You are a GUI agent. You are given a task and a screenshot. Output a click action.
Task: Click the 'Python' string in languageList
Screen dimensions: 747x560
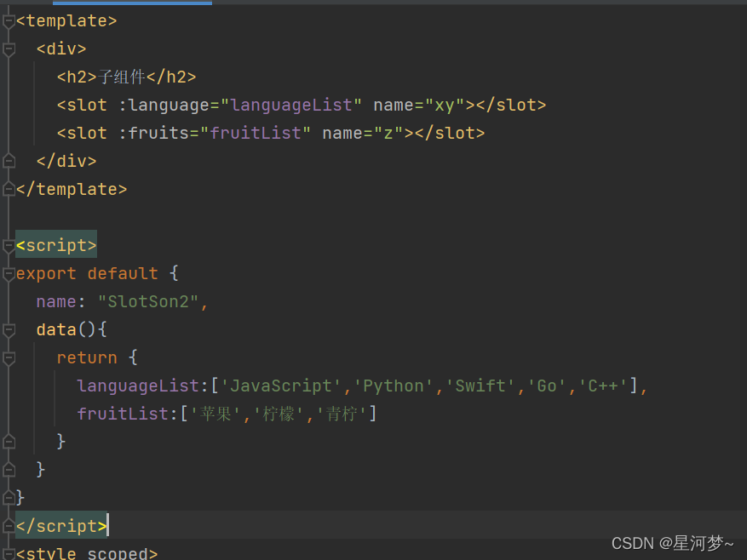pos(394,386)
